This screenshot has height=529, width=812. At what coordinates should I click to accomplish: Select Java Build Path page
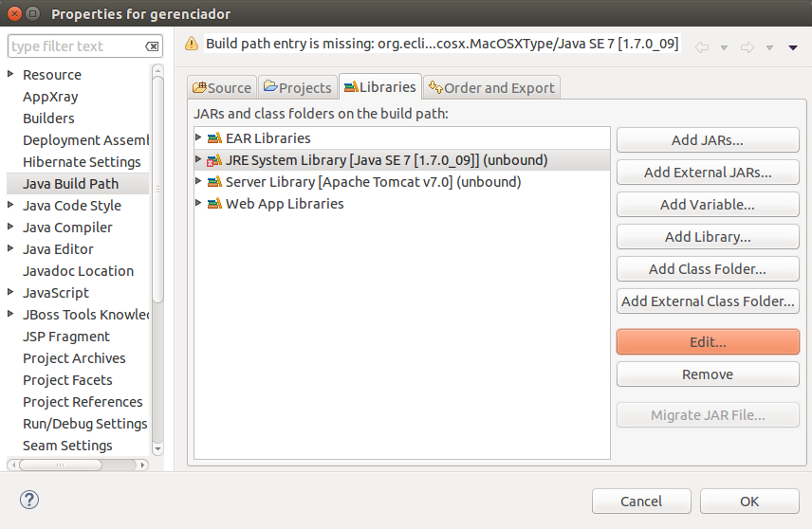[x=78, y=184]
